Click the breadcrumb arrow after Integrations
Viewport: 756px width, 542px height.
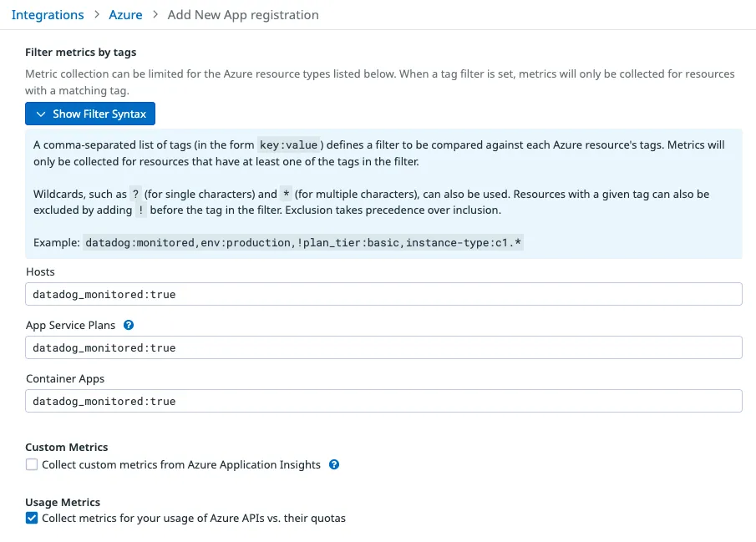tap(97, 15)
